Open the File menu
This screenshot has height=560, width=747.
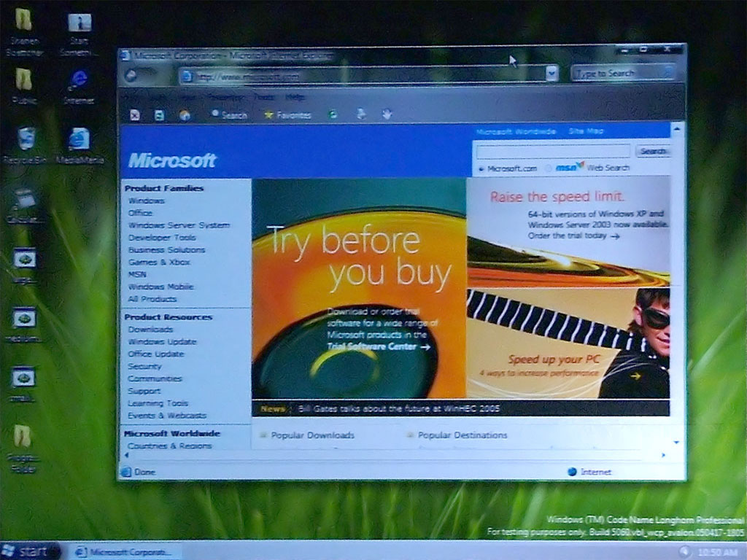coord(130,97)
